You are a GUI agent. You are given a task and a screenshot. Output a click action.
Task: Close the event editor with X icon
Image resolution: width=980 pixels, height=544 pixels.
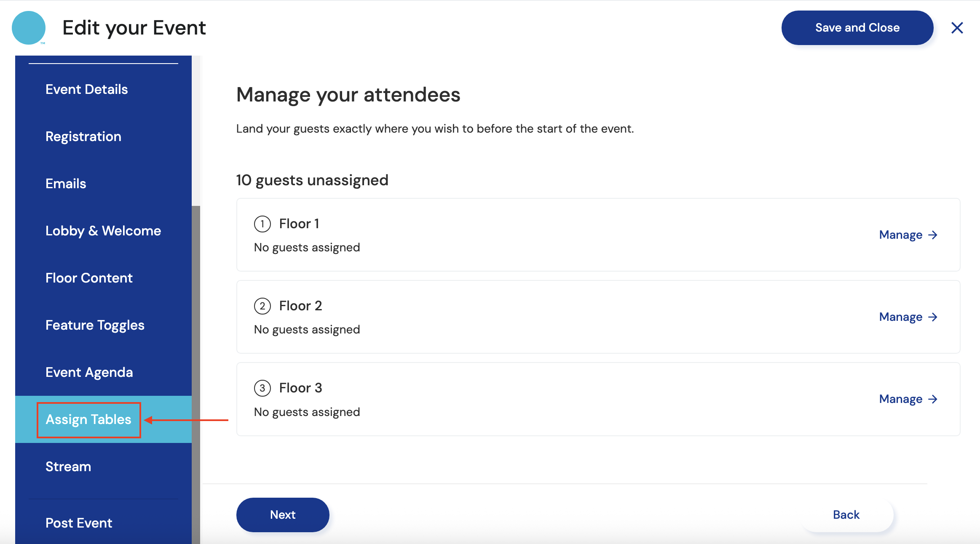957,28
